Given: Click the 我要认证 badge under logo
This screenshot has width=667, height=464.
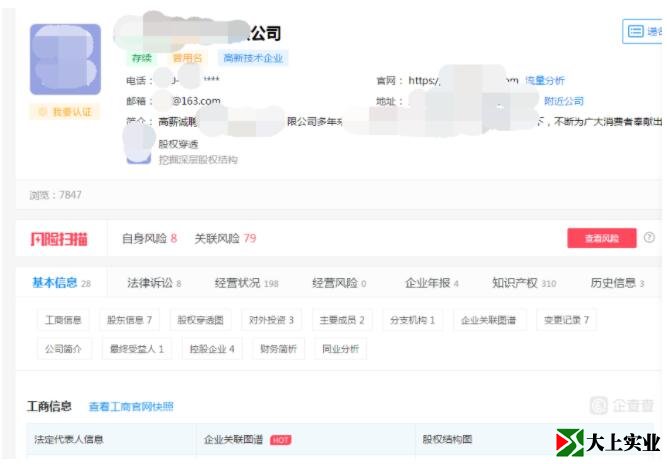Looking at the screenshot, I should [x=66, y=112].
